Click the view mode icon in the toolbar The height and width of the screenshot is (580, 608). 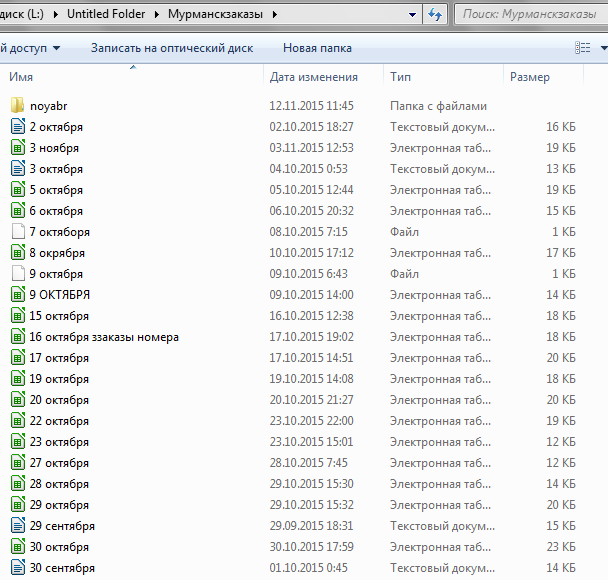[x=583, y=48]
